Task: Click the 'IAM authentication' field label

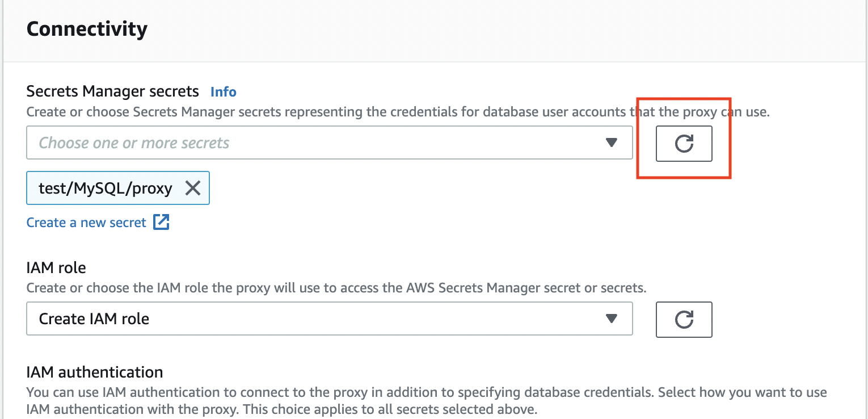Action: [x=95, y=372]
